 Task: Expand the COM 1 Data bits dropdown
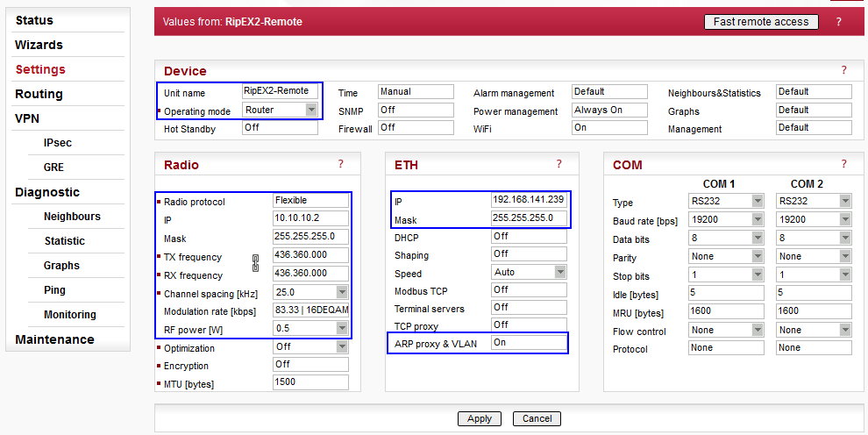(758, 238)
